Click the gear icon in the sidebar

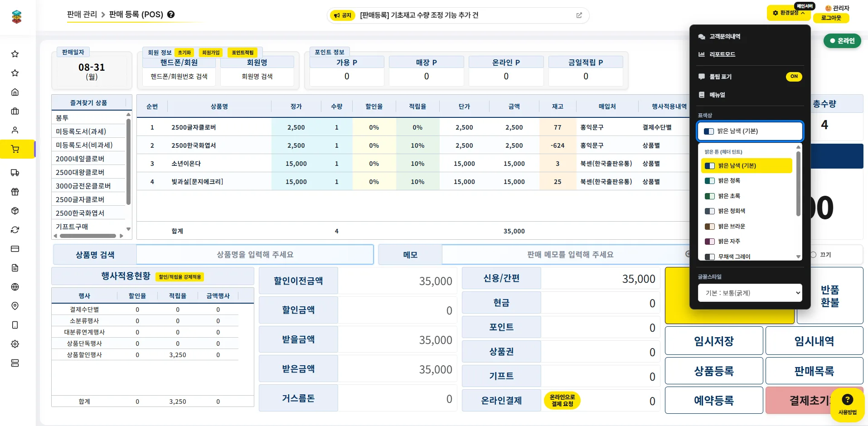coord(15,344)
